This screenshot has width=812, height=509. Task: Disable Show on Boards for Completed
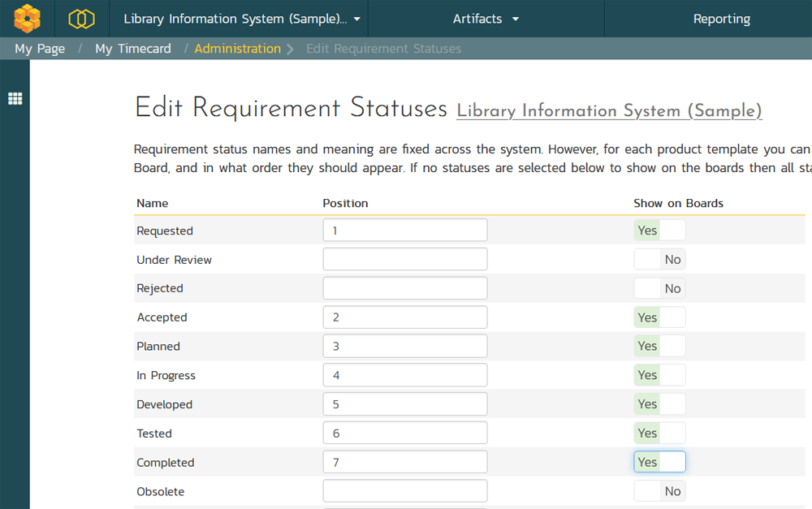[659, 462]
